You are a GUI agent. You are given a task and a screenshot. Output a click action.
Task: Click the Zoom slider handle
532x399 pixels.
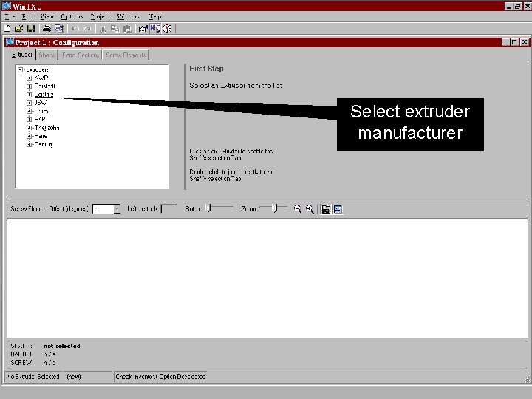click(x=276, y=208)
